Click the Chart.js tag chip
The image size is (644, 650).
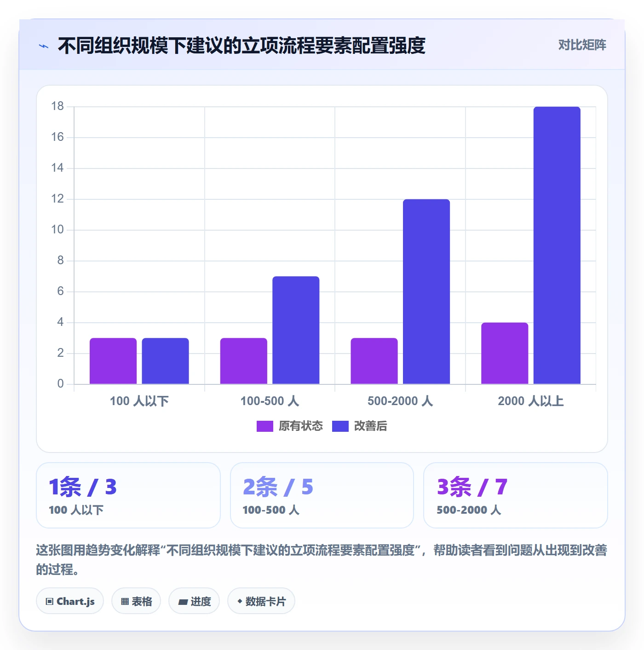70,601
